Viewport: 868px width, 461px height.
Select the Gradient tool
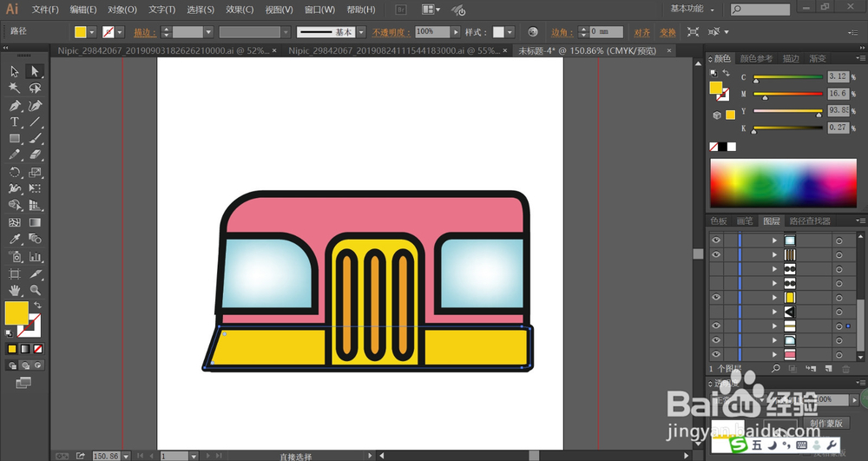pos(35,222)
